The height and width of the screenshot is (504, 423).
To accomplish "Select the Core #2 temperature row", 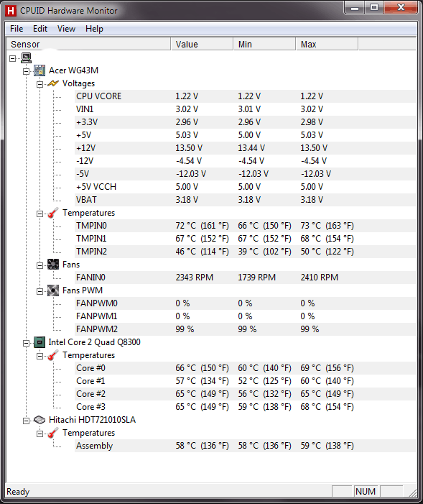I will pyautogui.click(x=246, y=394).
